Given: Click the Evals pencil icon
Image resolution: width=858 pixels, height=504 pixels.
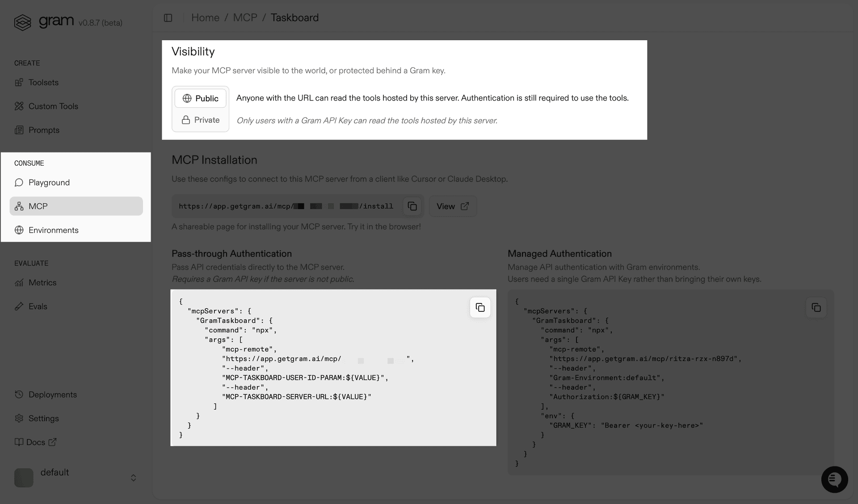Looking at the screenshot, I should 19,306.
